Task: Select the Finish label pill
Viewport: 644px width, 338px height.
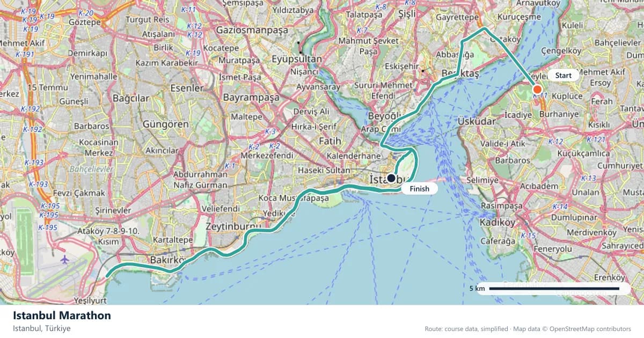Action: click(419, 189)
